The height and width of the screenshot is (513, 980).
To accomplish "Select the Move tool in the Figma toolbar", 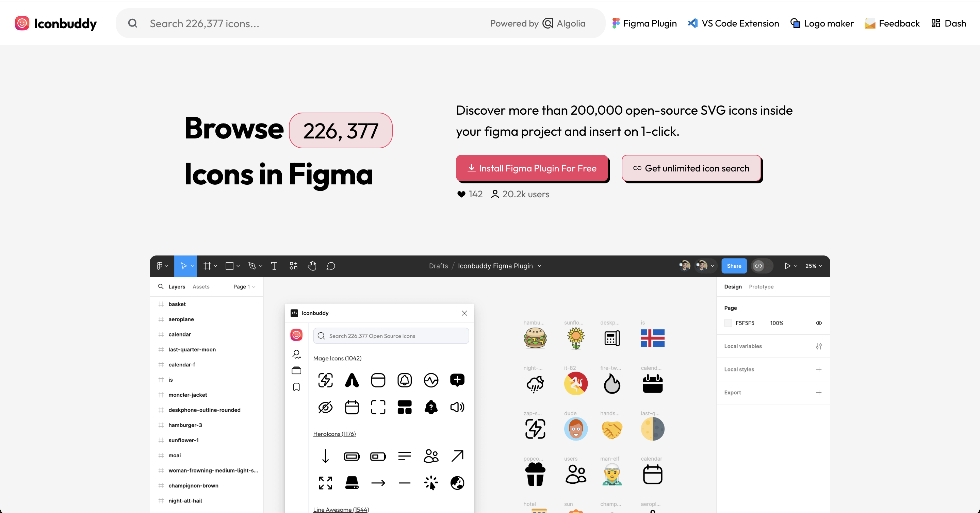I will coord(184,266).
